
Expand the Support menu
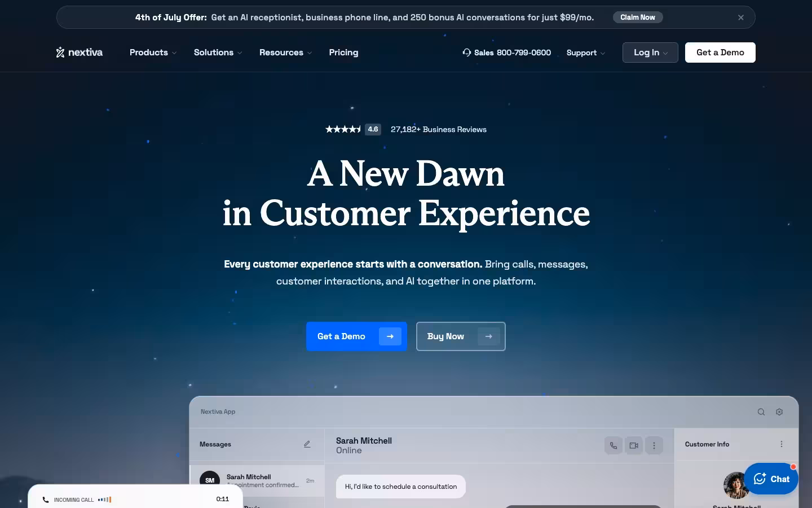click(586, 52)
